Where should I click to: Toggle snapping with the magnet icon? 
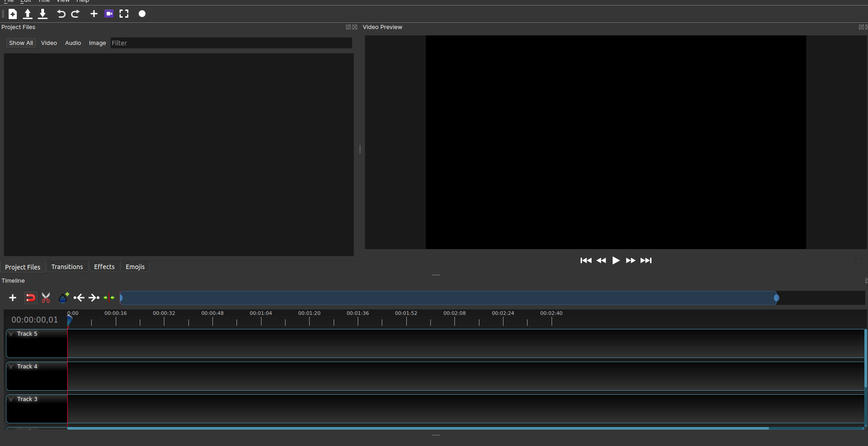tap(30, 298)
